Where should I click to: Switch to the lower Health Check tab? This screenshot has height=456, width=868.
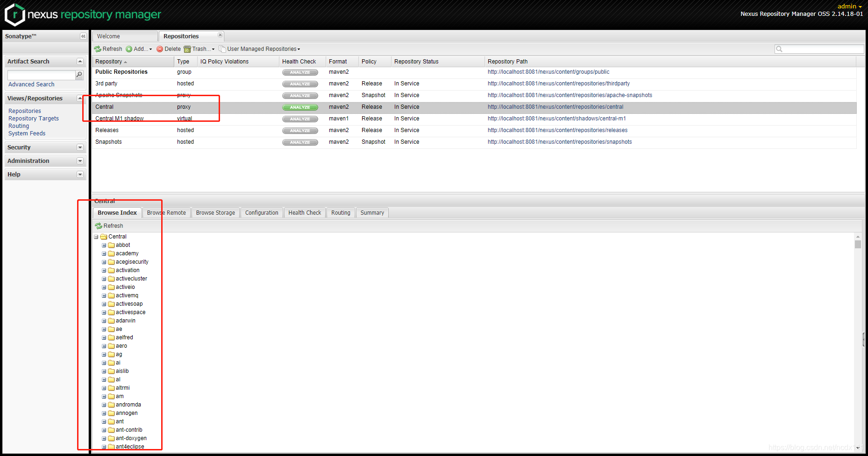coord(305,213)
